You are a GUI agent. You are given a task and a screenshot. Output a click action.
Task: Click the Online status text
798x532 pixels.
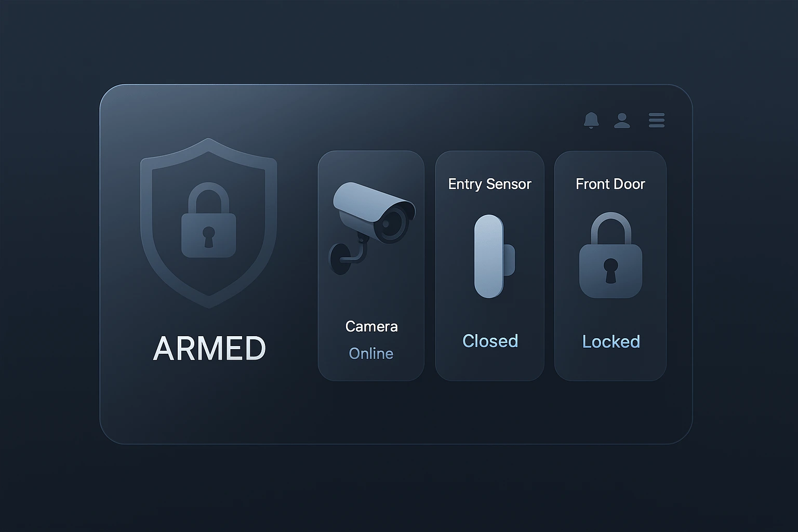tap(371, 353)
